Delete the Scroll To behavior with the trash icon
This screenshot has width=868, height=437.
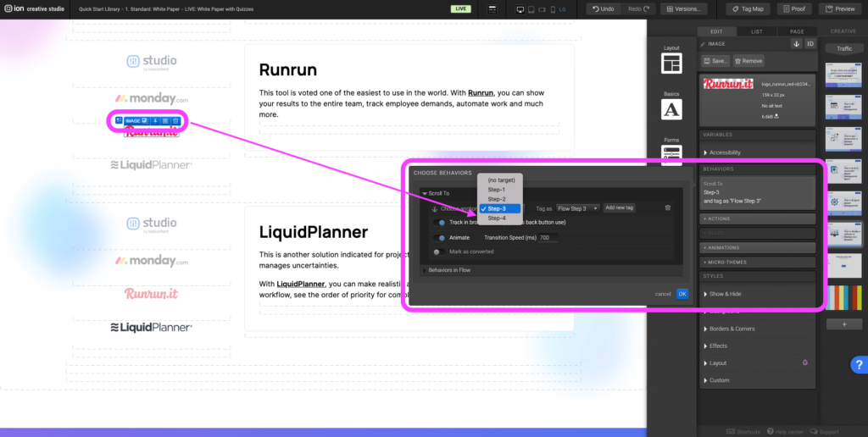[668, 208]
